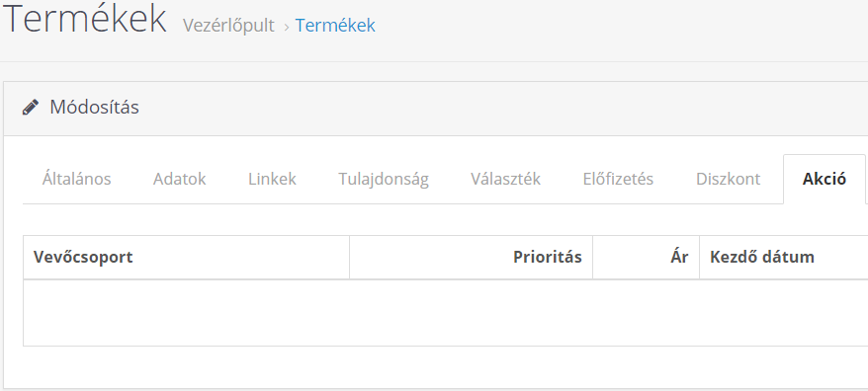This screenshot has height=391, width=868.
Task: Click the Prioritás column header
Action: click(472, 257)
